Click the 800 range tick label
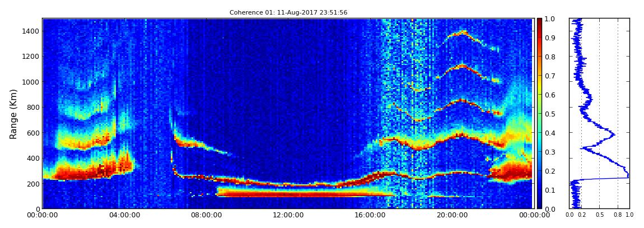 pyautogui.click(x=32, y=108)
